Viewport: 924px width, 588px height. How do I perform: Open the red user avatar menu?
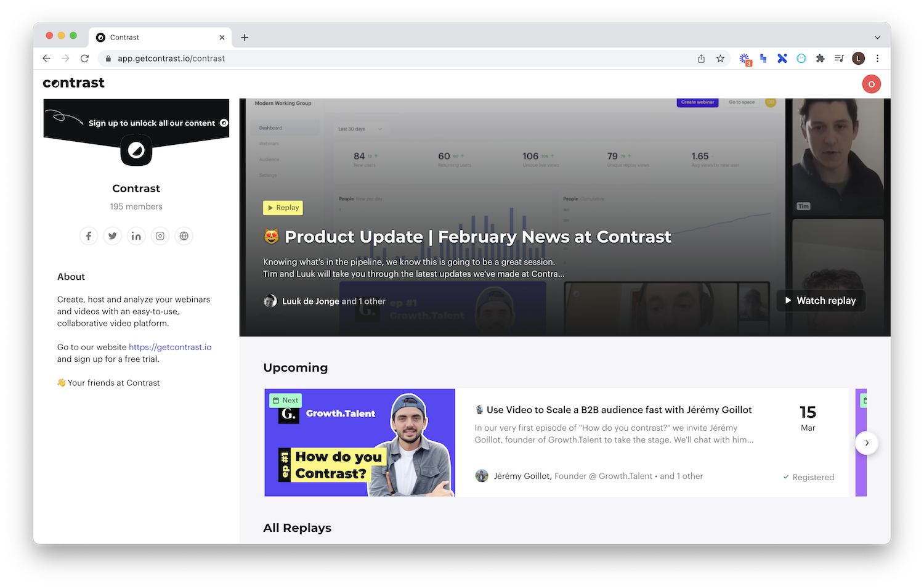point(871,84)
